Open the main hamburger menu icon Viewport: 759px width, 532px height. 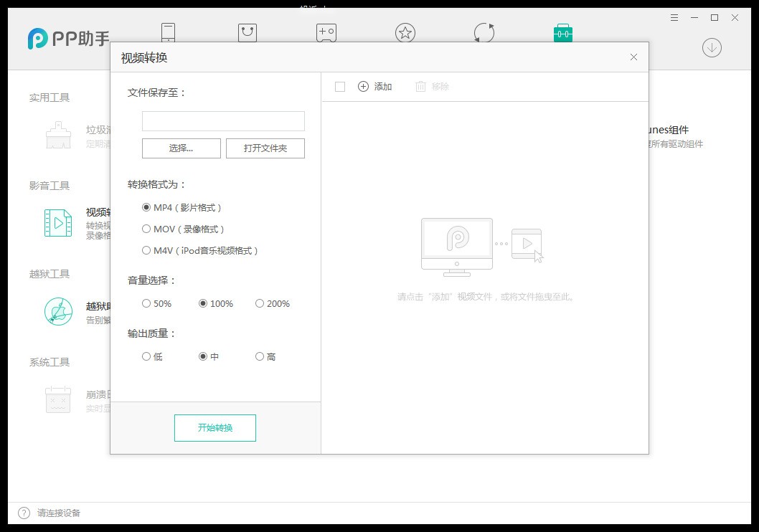(x=674, y=17)
